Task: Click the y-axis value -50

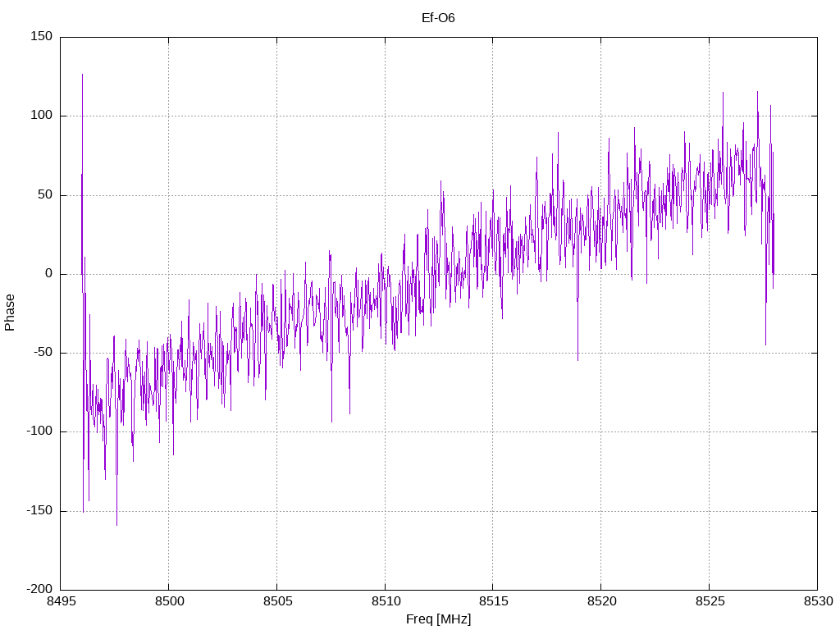Action: pos(43,353)
